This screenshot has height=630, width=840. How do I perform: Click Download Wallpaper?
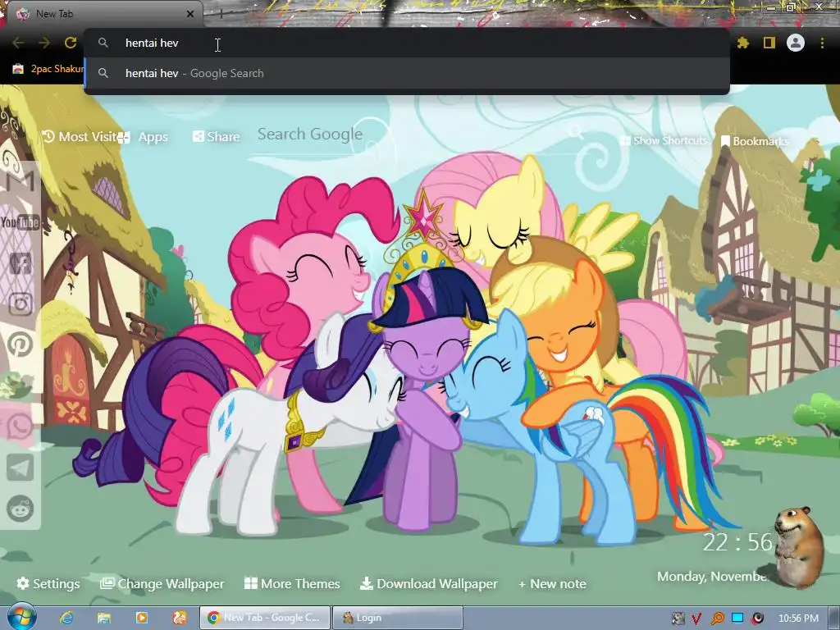428,583
